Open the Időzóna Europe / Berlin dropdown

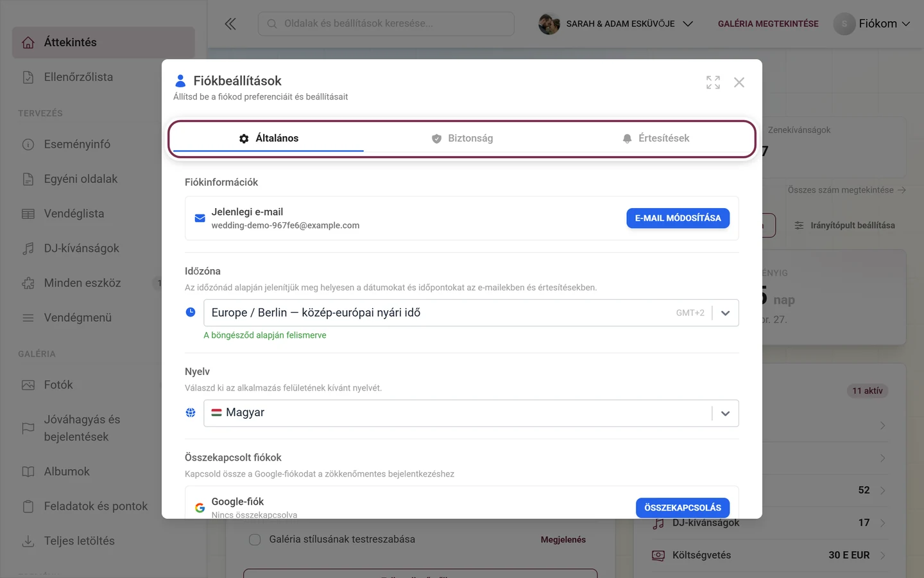click(471, 313)
